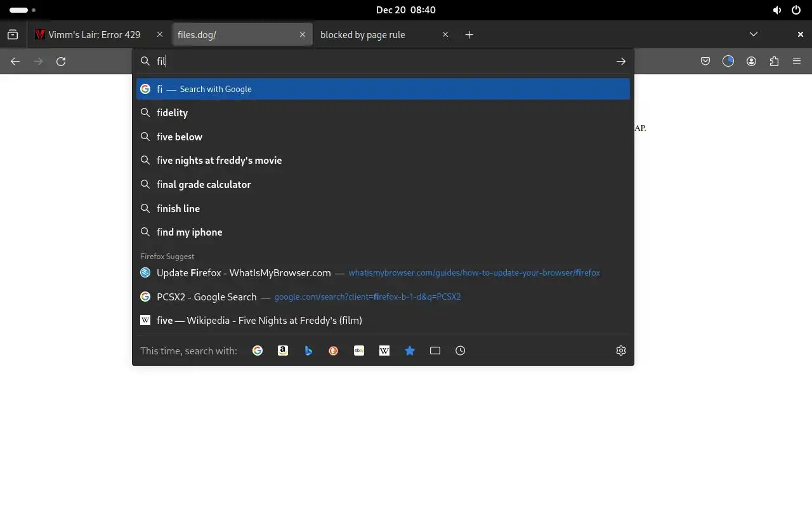Open a new tab with plus button
The image size is (812, 508).
pos(469,35)
